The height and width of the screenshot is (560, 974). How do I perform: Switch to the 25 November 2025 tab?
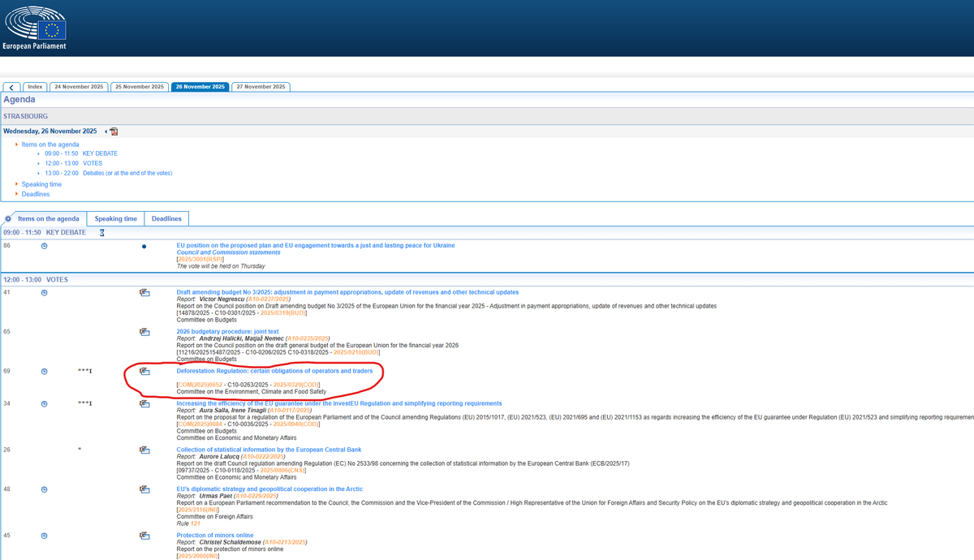coord(139,87)
